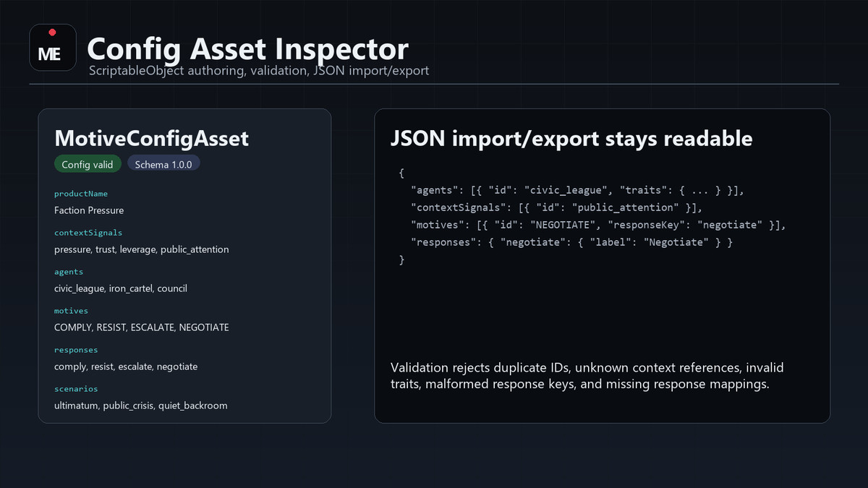
Task: Click the Schema 1.0.0 badge
Action: (163, 164)
